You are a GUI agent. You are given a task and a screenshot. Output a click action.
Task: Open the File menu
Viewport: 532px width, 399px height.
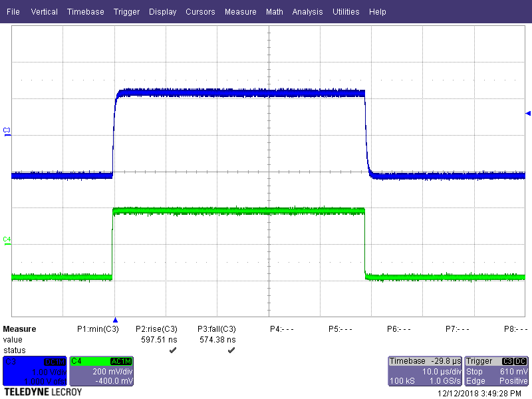coord(13,12)
